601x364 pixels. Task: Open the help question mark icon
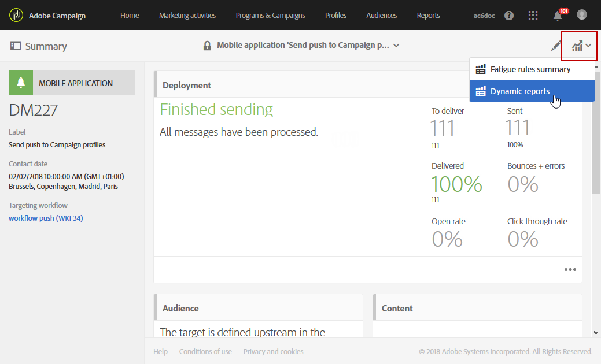(508, 15)
